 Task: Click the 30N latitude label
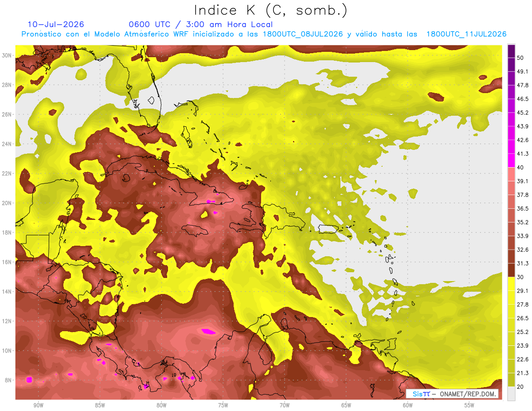(x=7, y=55)
